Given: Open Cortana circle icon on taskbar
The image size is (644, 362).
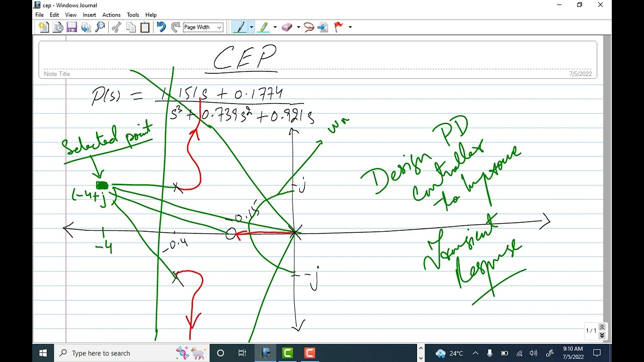Looking at the screenshot, I should click(220, 353).
